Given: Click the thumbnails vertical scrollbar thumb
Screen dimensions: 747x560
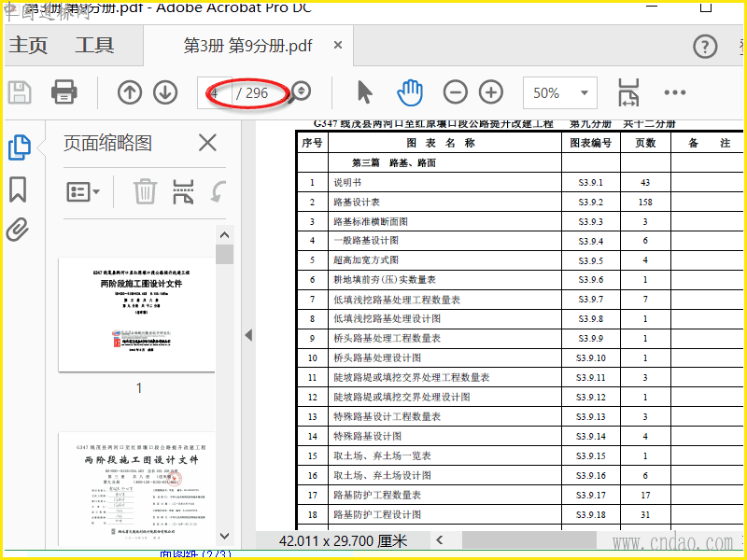Looking at the screenshot, I should click(224, 254).
